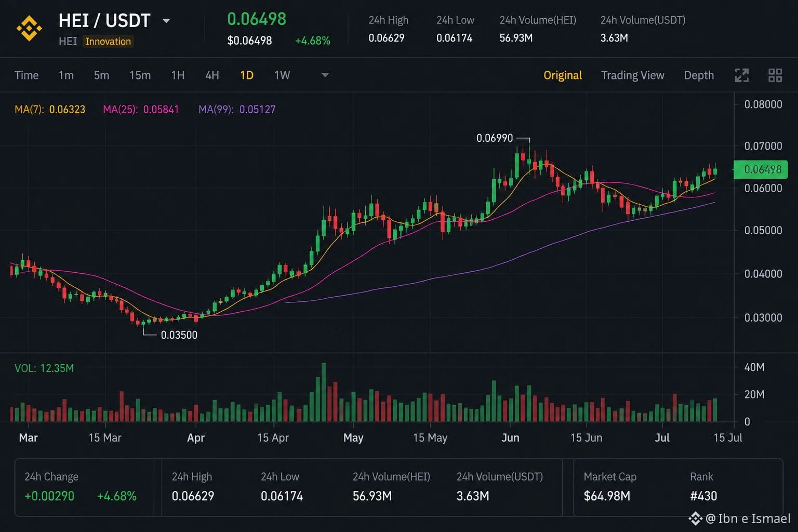Click the MA(25) indicator value 0.05841
The width and height of the screenshot is (798, 532).
[161, 110]
